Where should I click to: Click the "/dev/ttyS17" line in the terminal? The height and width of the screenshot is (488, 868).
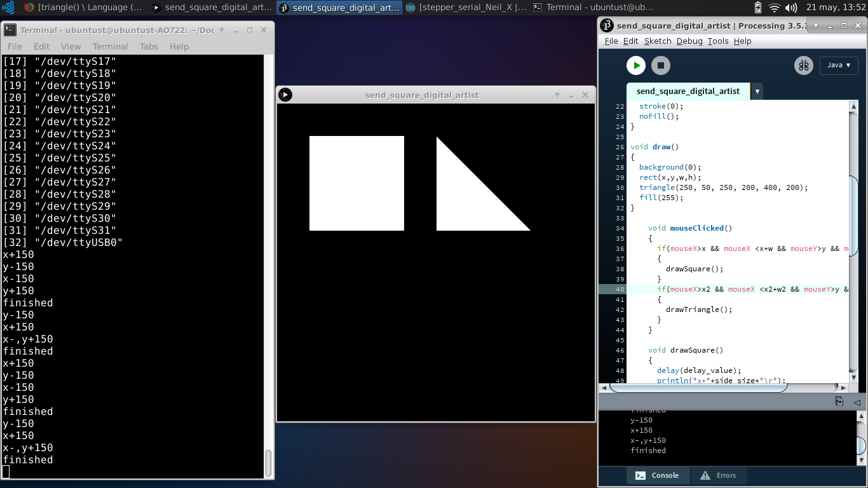[x=60, y=62]
